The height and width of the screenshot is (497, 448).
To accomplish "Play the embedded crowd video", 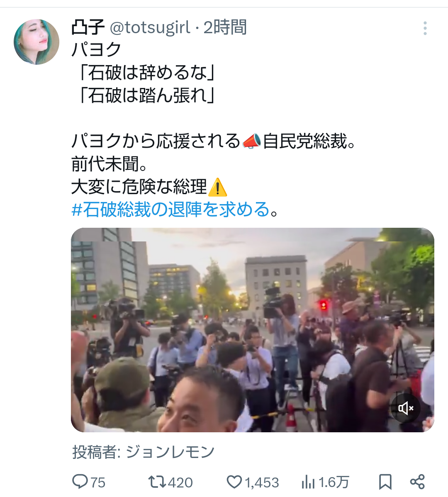I will click(253, 330).
